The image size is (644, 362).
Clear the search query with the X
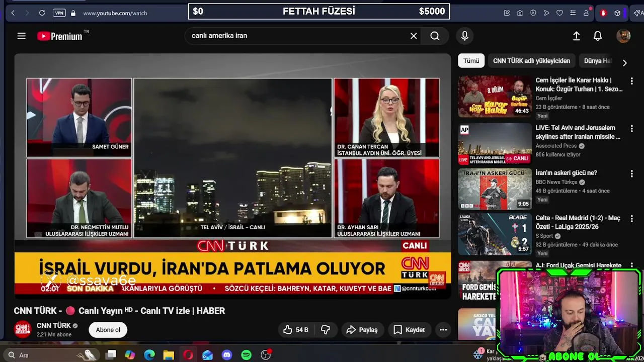click(x=414, y=36)
